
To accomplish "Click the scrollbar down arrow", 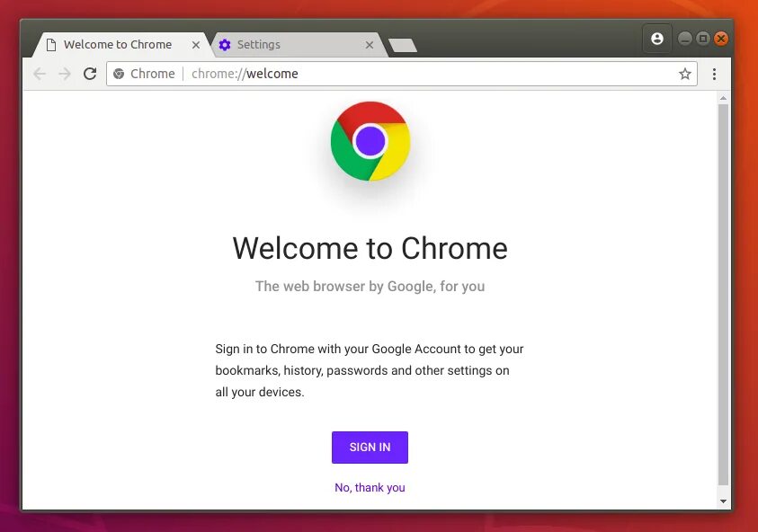I will 723,501.
